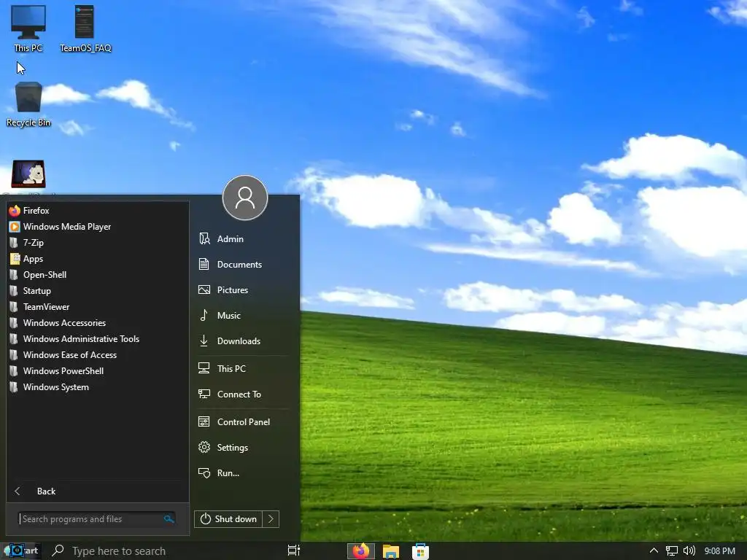Expand the shut down options arrow
Screen dimensions: 747x560
point(271,519)
